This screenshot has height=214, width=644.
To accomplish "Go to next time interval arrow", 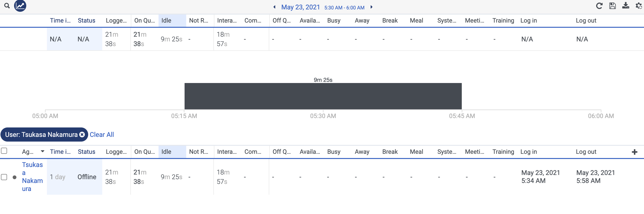I will pos(371,7).
